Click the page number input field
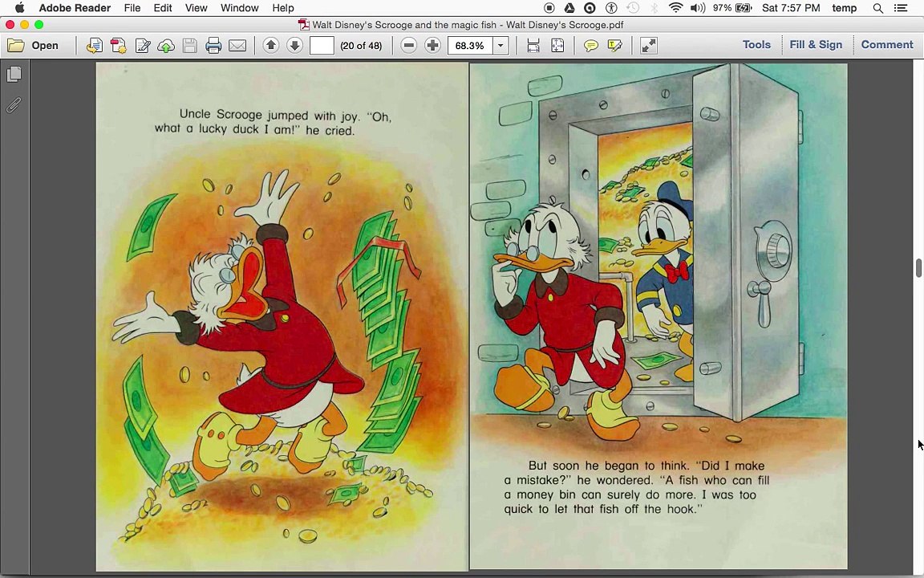924x578 pixels. pos(322,46)
